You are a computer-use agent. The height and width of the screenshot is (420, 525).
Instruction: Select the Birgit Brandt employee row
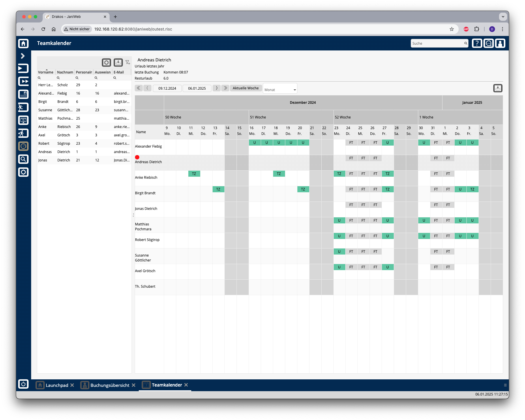[84, 101]
